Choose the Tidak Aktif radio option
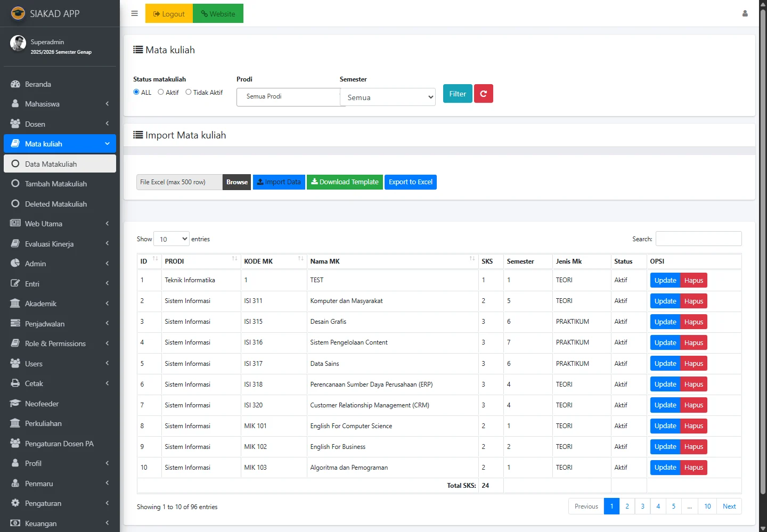Screen dimensions: 767x532 [x=189, y=92]
